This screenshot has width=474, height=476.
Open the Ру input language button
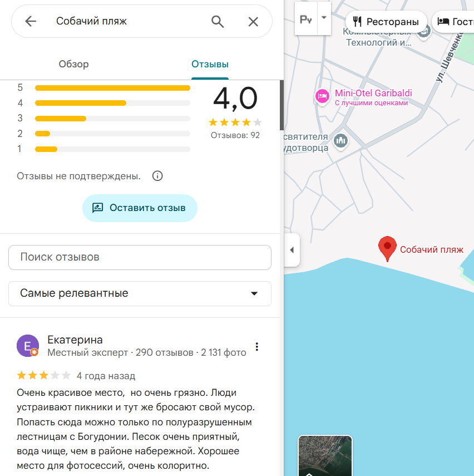[306, 19]
